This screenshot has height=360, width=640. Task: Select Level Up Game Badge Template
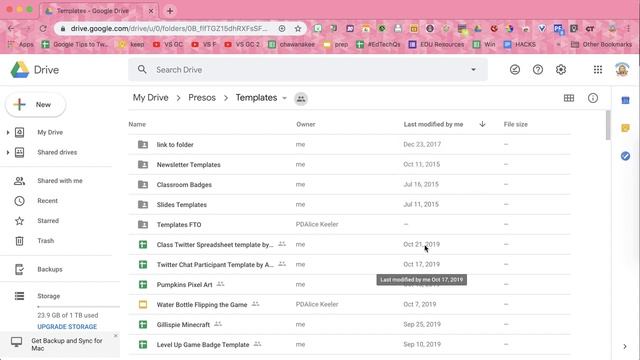point(349,344)
